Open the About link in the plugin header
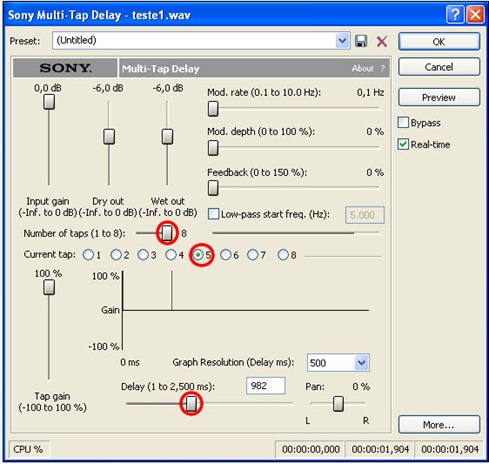The image size is (489, 464). pos(363,68)
